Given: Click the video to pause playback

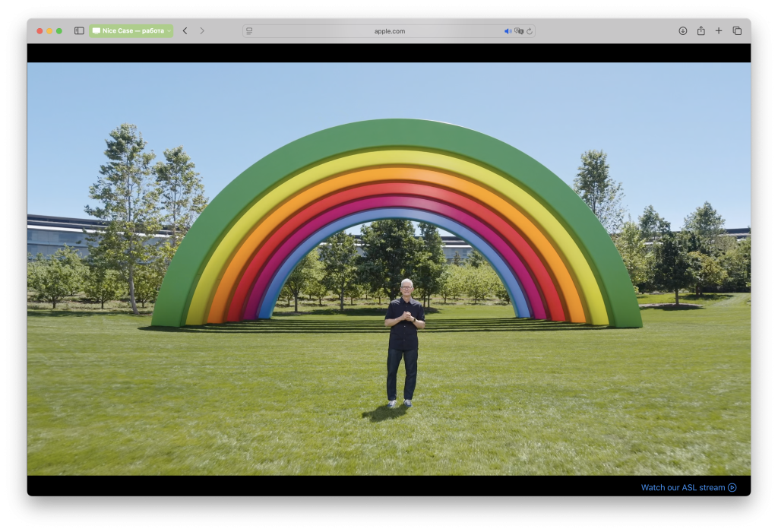Looking at the screenshot, I should pos(389,268).
